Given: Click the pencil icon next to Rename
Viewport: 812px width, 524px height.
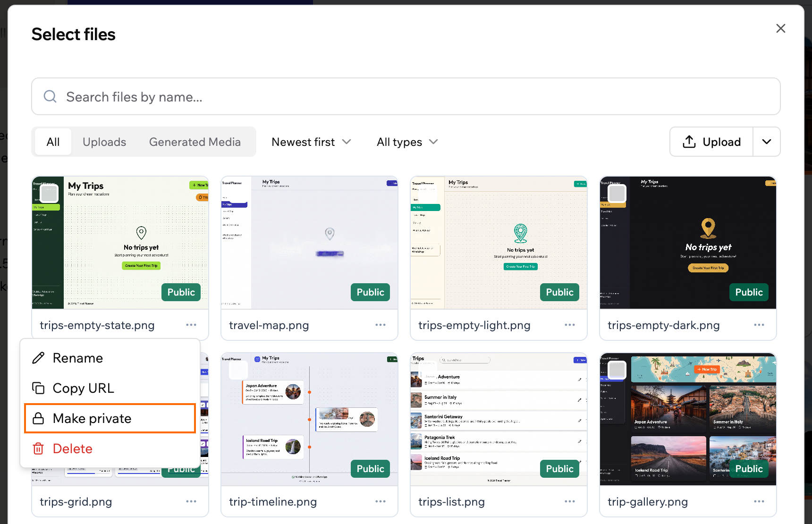Looking at the screenshot, I should click(x=38, y=358).
